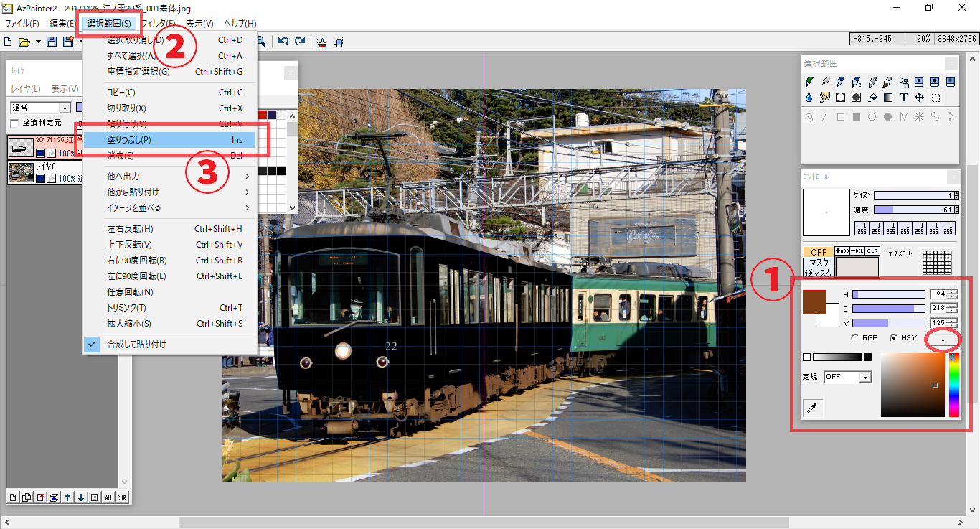Choose 座標指定選択(G) menu item
Viewport: 980px width, 529px height.
click(x=169, y=72)
